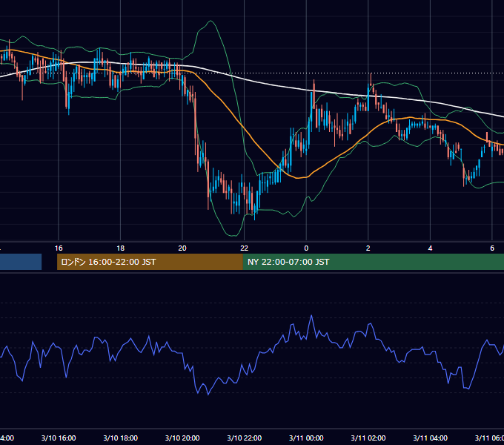Click the 3/11 04:00 time label

click(430, 438)
